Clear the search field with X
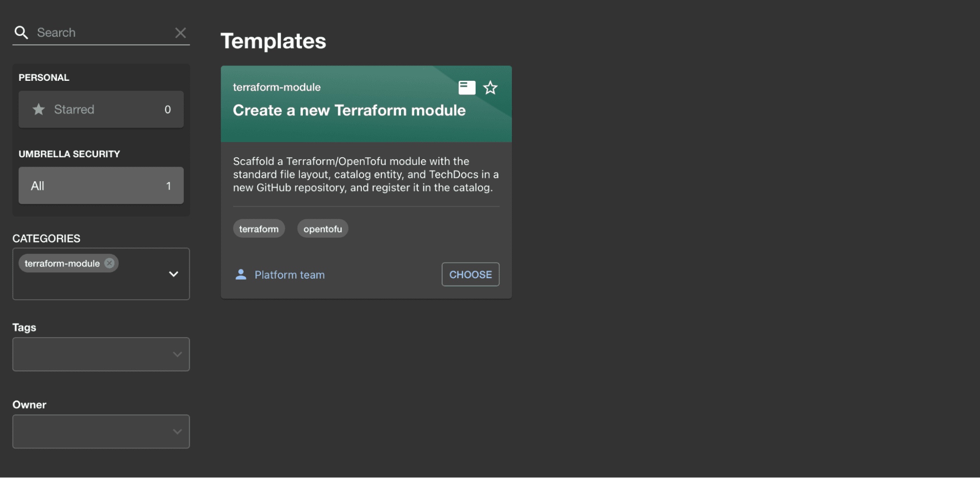Image resolution: width=980 pixels, height=478 pixels. click(x=180, y=33)
